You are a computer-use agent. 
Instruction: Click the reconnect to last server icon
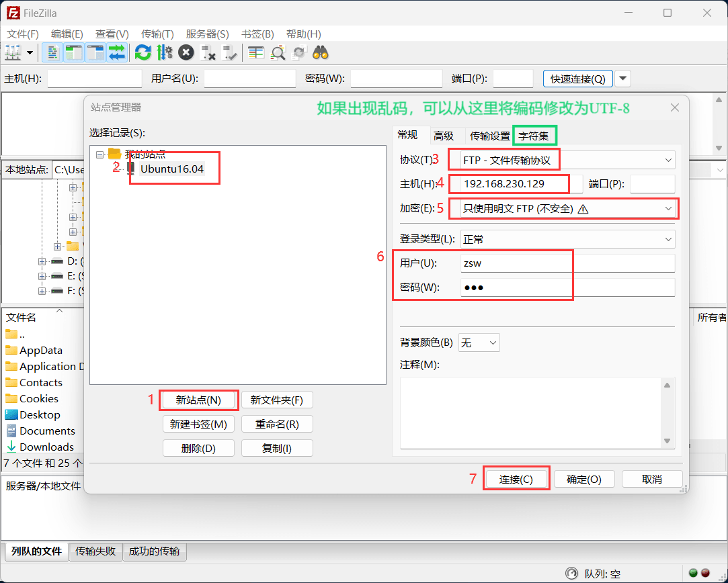click(229, 52)
